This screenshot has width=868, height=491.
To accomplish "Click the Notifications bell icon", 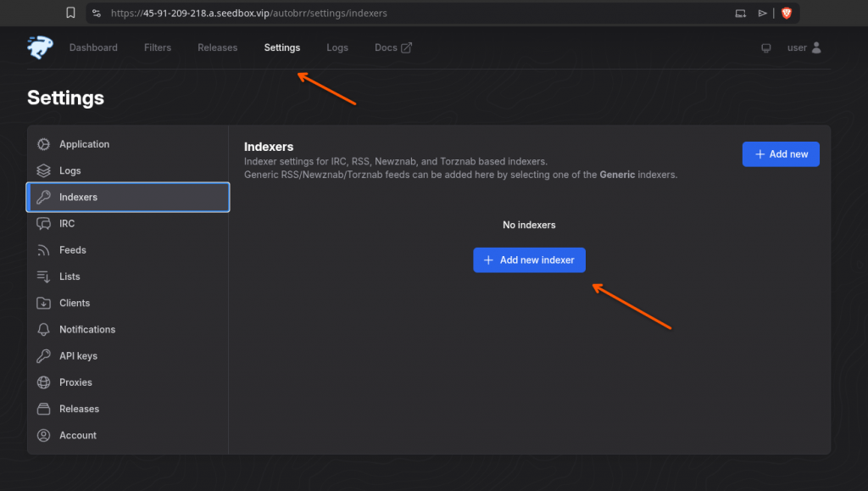I will pos(44,329).
